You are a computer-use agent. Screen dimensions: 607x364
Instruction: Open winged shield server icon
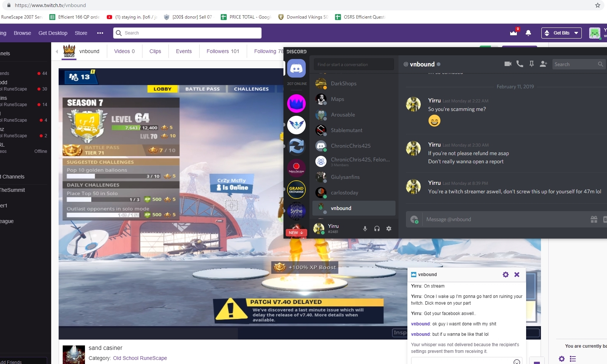coord(296,125)
